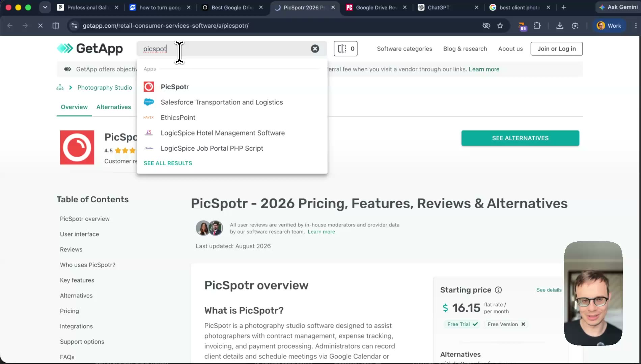641x364 pixels.
Task: Open the app comparison counter icon
Action: click(345, 49)
